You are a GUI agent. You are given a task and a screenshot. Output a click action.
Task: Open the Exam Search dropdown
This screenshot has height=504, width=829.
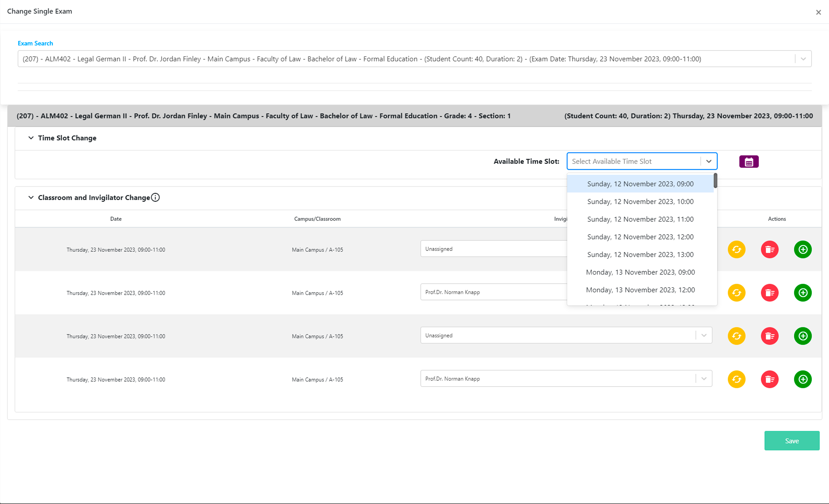pos(804,59)
